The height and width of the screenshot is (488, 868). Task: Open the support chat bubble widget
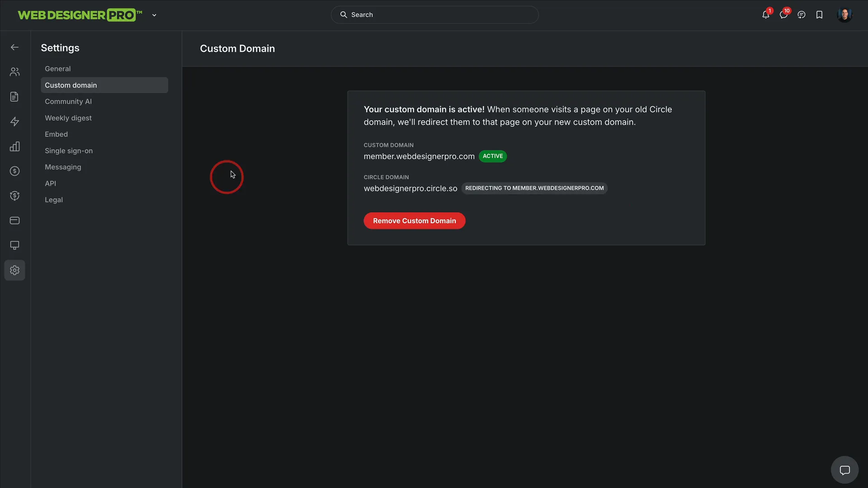point(844,470)
